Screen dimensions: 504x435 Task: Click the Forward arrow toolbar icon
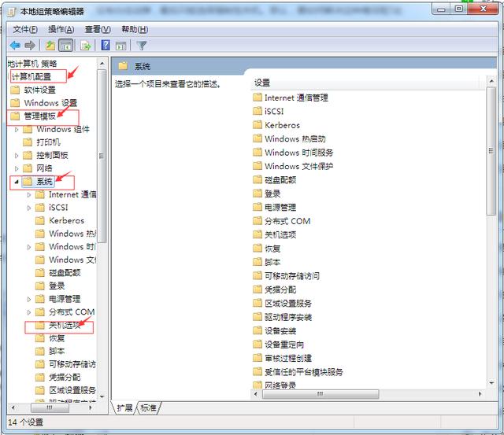point(30,46)
